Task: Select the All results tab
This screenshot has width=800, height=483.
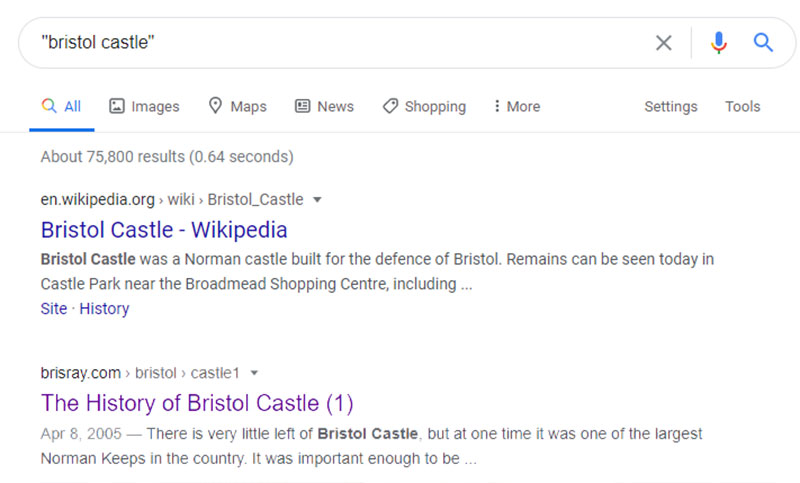Action: pos(62,107)
